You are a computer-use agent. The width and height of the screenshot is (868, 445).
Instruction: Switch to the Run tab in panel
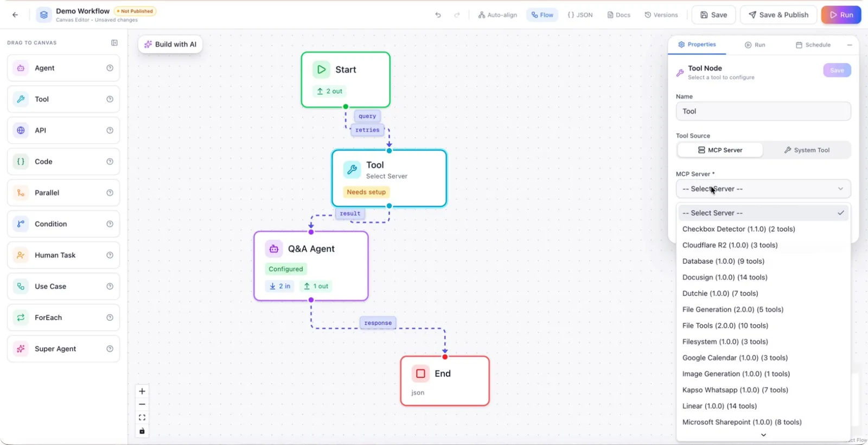755,45
